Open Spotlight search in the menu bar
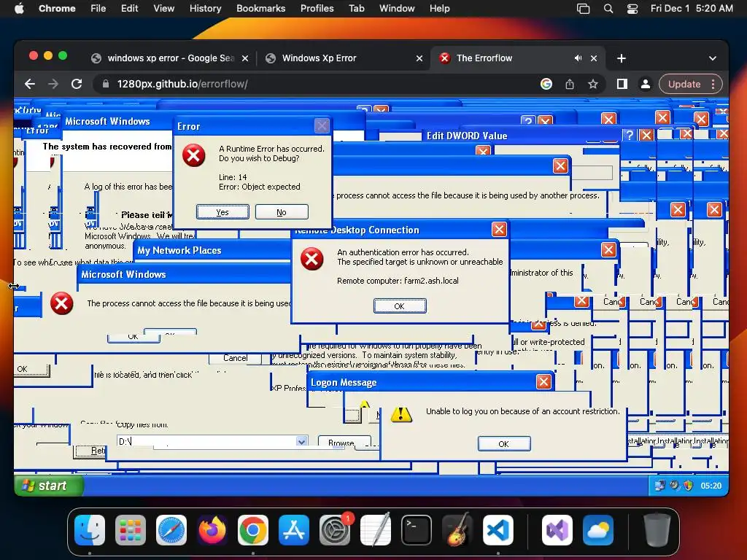 [x=608, y=9]
